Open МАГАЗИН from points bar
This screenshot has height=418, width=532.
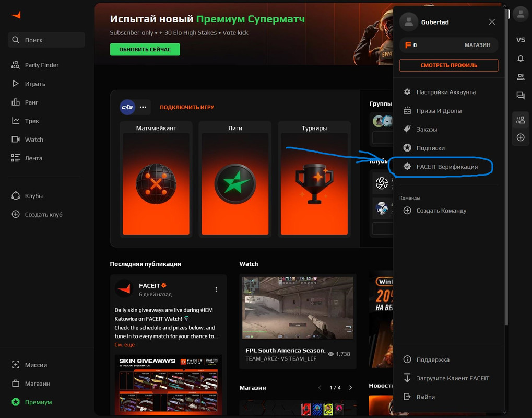[x=477, y=45]
